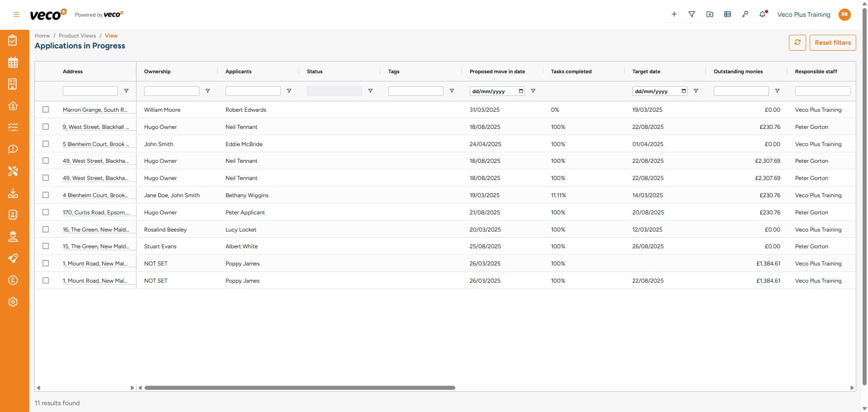
Task: Click the Reset filters button
Action: (833, 43)
